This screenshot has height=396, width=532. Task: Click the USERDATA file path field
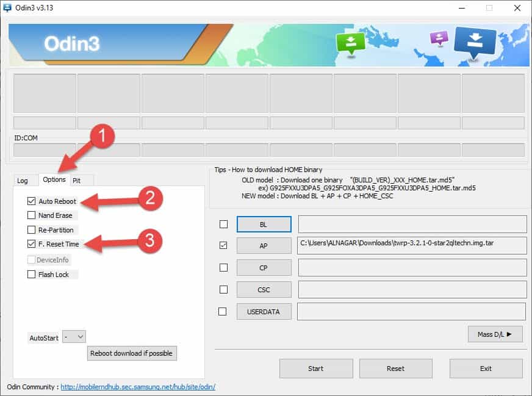coord(411,312)
